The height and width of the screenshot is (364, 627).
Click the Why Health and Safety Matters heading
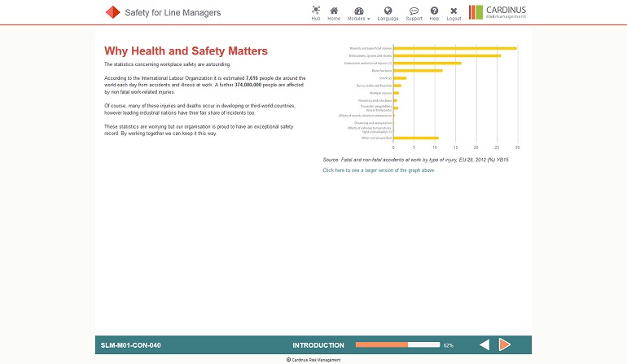click(x=186, y=50)
